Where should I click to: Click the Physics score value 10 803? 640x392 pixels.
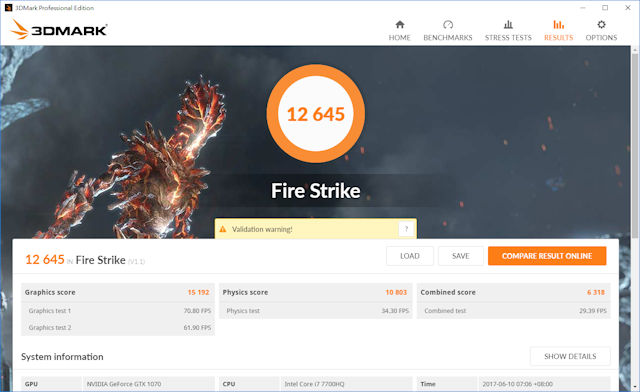(x=396, y=292)
